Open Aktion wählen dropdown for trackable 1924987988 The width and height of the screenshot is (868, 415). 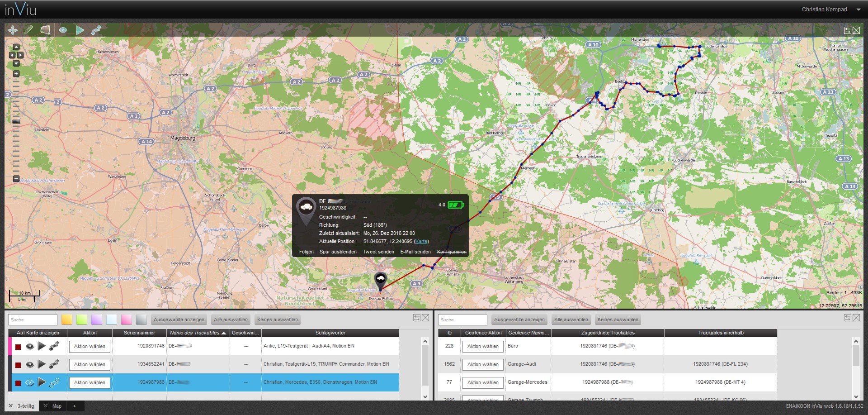[x=90, y=382]
